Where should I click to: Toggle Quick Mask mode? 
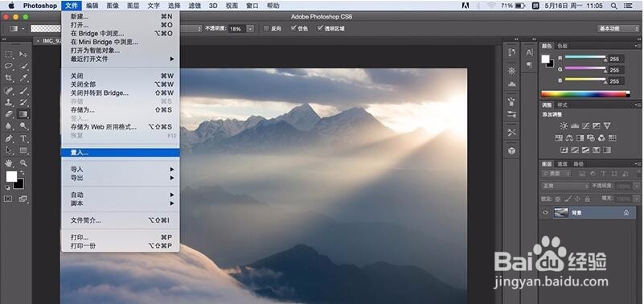(x=8, y=199)
